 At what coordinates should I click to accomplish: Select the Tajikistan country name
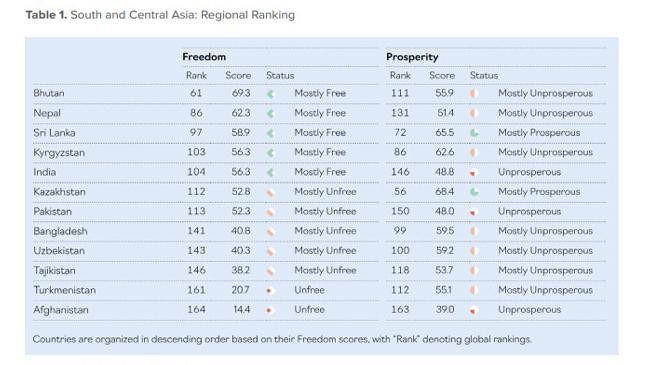54,271
